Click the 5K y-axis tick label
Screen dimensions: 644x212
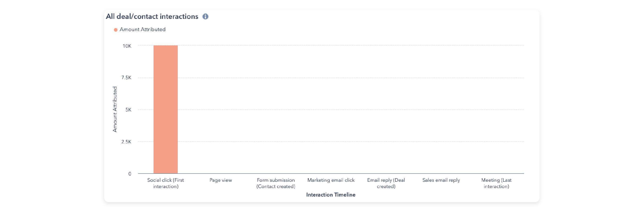[x=128, y=110]
